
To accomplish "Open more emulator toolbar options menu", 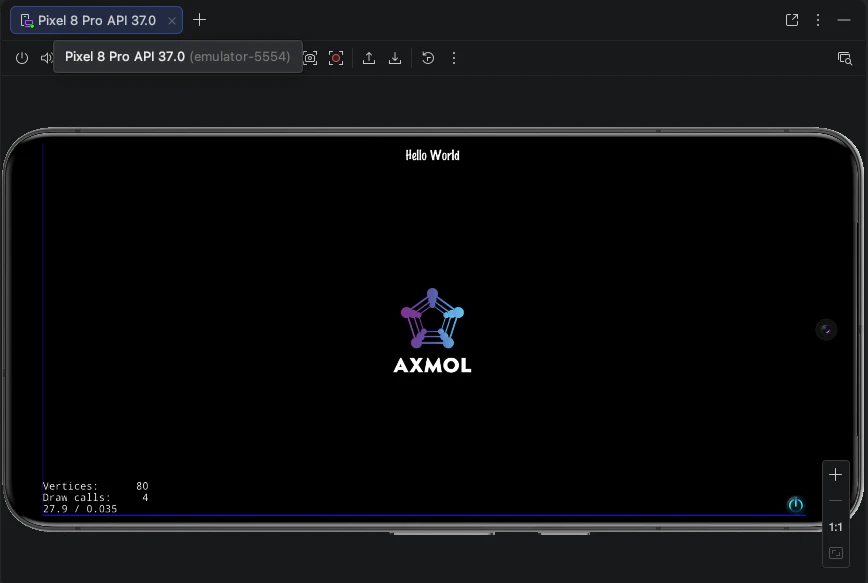I will click(454, 58).
